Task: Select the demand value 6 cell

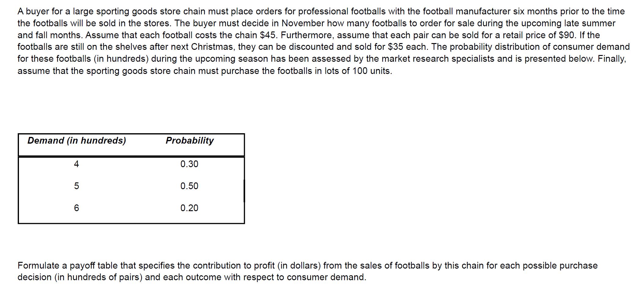Action: (x=76, y=208)
